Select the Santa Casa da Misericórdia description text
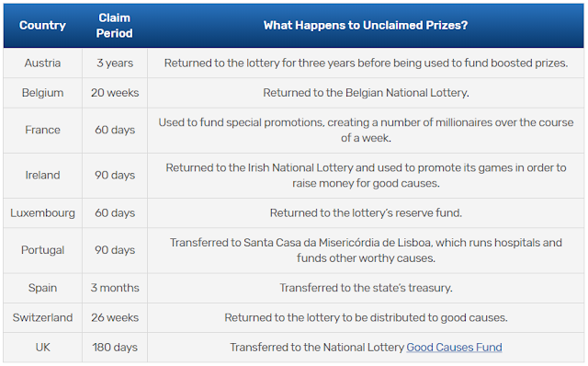This screenshot has width=588, height=366. (366, 250)
